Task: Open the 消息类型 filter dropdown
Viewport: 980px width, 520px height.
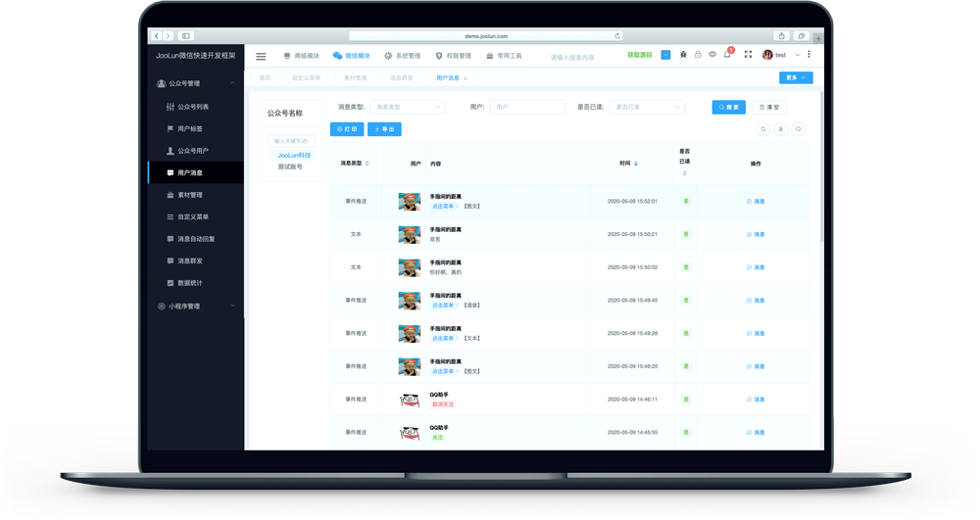Action: [408, 108]
